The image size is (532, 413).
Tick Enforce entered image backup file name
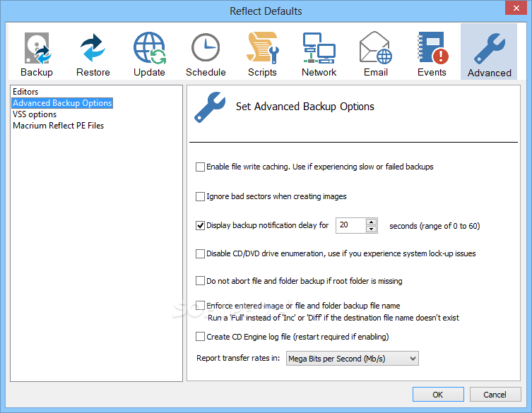click(200, 306)
